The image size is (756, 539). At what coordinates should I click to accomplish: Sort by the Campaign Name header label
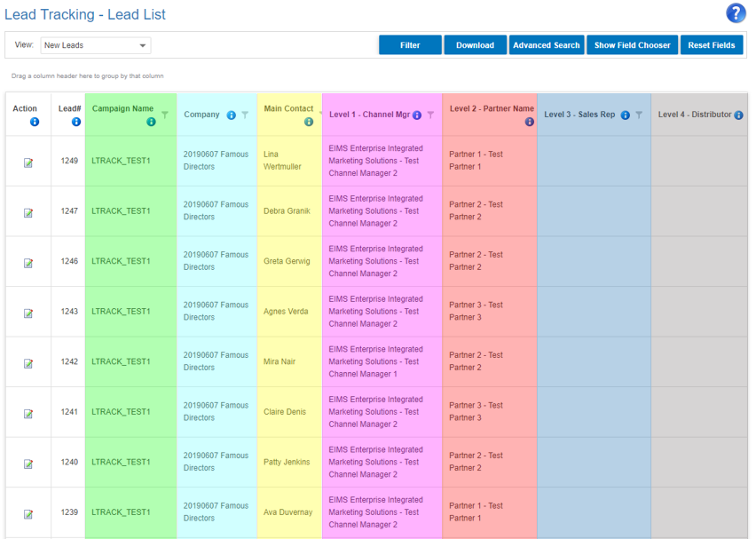122,108
